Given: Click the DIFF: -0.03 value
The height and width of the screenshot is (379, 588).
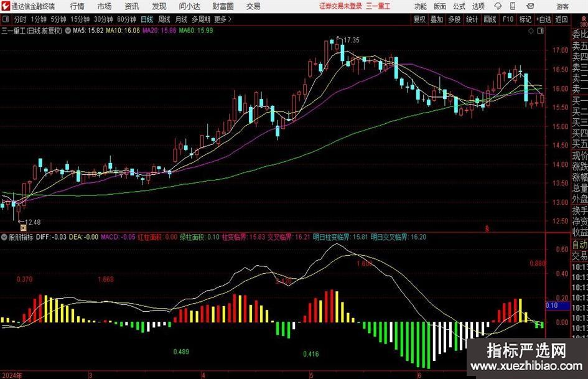Looking at the screenshot, I should coord(52,237).
